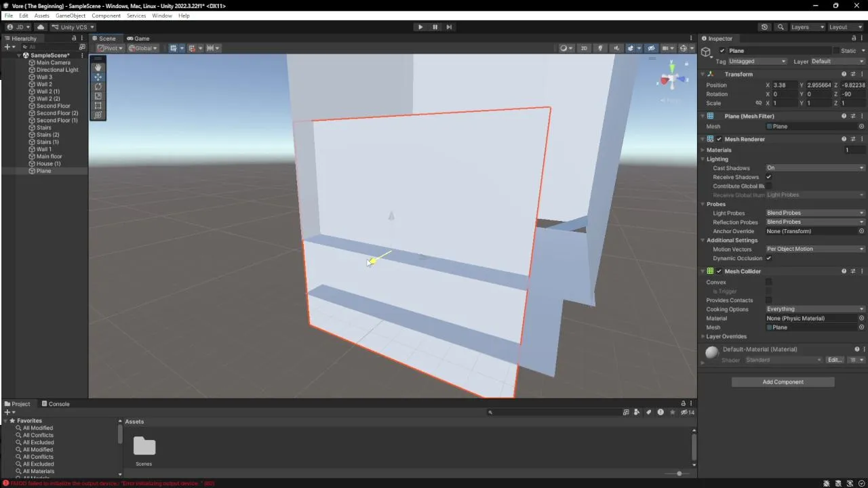Click the Add Component button
This screenshot has height=488, width=868.
[783, 382]
